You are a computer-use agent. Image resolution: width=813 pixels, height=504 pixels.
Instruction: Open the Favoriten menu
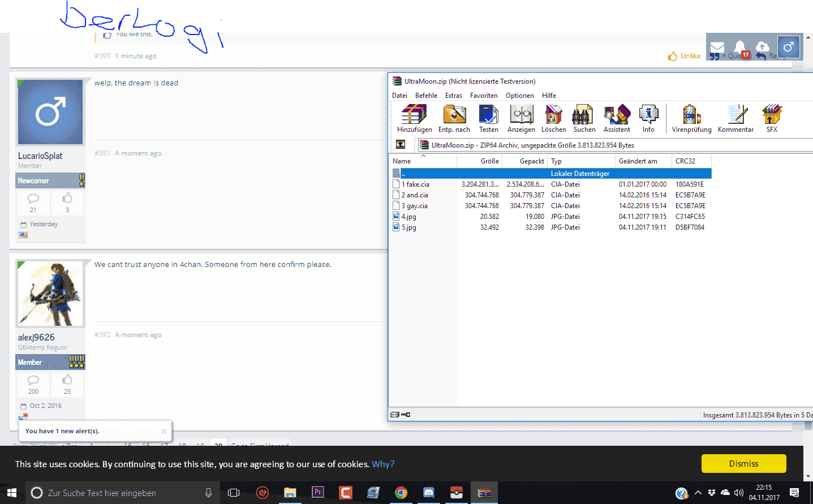pyautogui.click(x=484, y=96)
